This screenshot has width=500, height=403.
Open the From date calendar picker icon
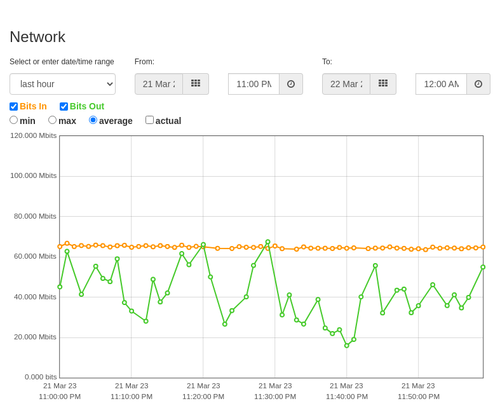click(195, 84)
